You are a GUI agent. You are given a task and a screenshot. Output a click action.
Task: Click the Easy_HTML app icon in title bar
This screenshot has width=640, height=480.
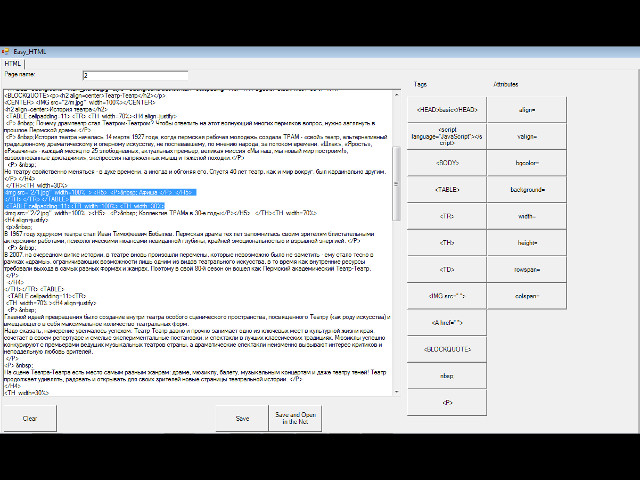coord(6,50)
